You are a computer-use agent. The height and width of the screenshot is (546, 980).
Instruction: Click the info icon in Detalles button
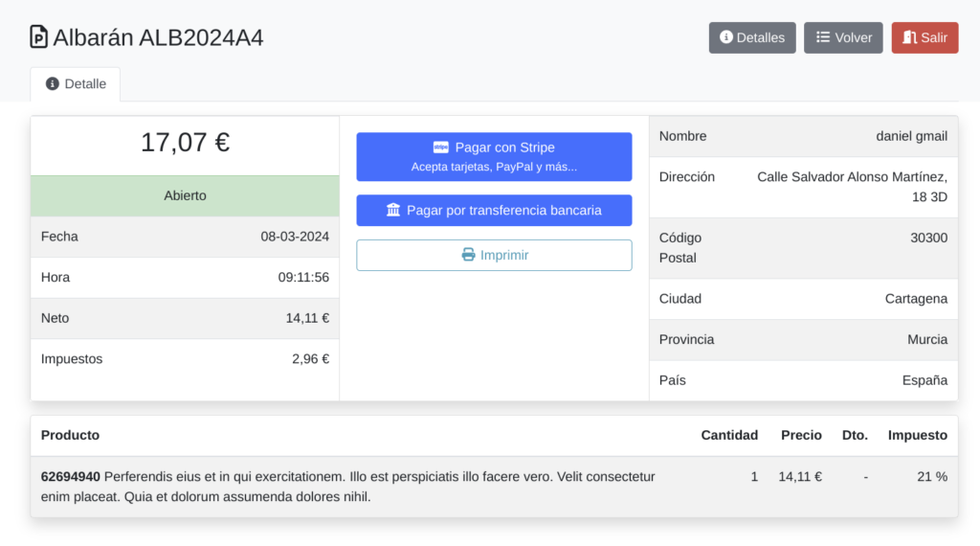726,37
